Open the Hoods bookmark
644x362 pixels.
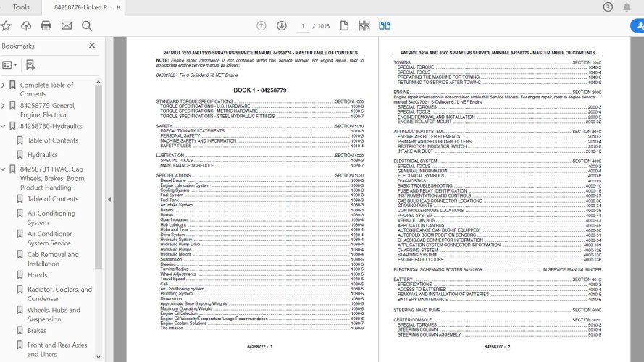[x=38, y=275]
